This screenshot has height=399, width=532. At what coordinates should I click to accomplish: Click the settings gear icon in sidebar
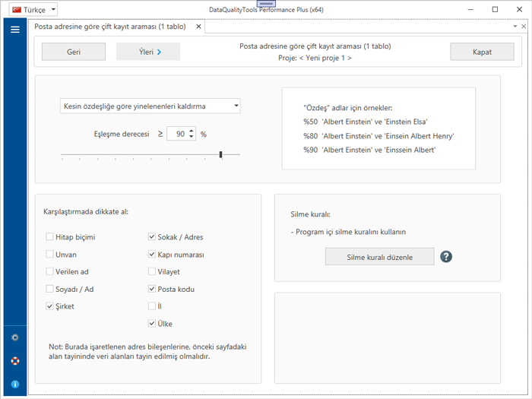click(14, 337)
